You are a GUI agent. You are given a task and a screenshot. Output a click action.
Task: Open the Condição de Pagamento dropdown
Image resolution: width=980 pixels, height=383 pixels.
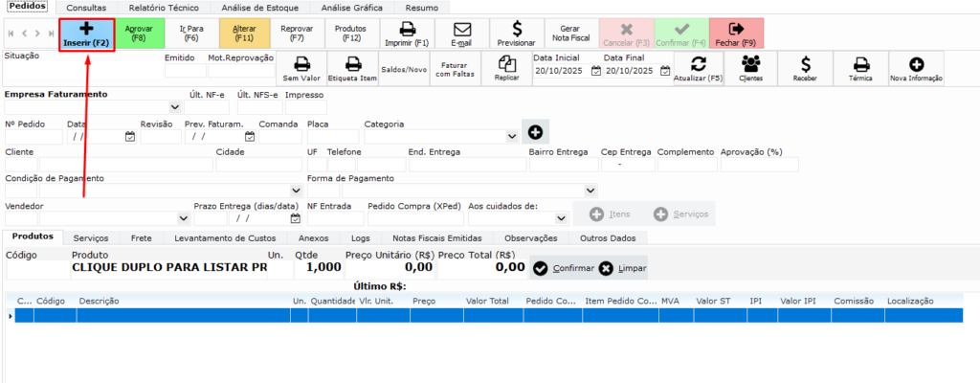[295, 191]
